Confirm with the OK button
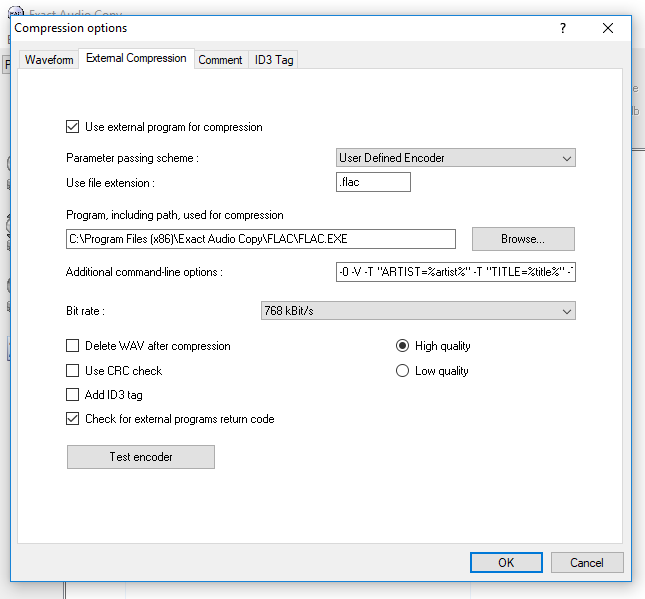This screenshot has height=599, width=645. (506, 562)
